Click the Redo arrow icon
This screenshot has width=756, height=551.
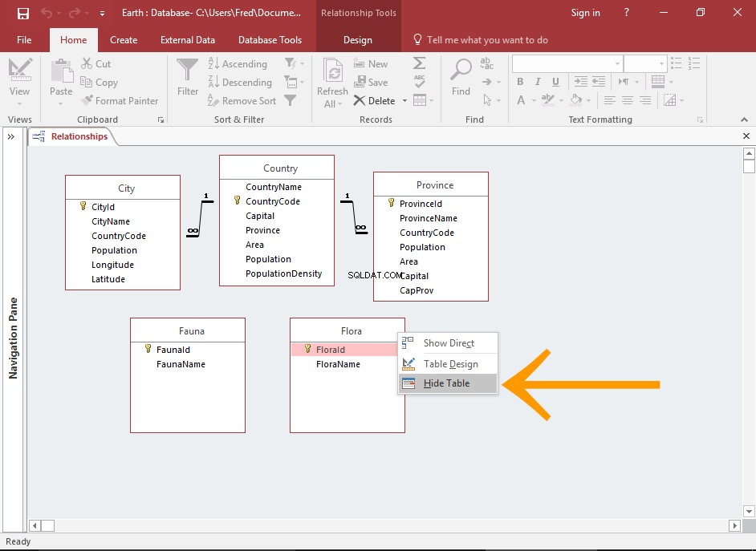[x=75, y=13]
